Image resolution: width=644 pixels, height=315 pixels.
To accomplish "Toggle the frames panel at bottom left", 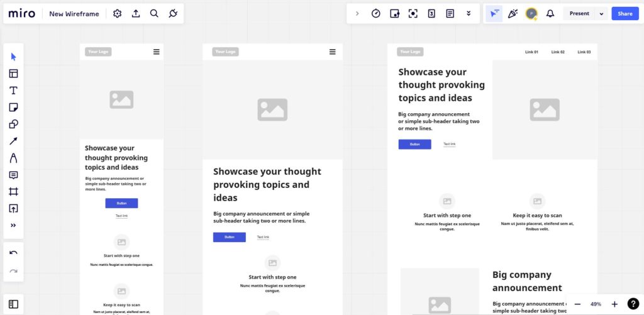I will (x=14, y=304).
